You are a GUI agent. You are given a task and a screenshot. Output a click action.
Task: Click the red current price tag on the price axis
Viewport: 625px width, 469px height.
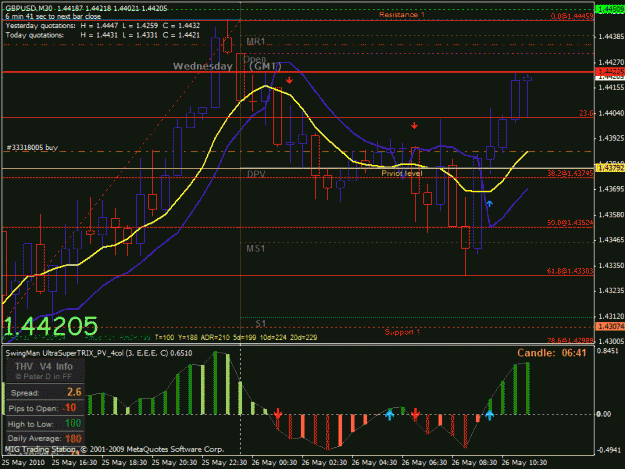click(610, 71)
